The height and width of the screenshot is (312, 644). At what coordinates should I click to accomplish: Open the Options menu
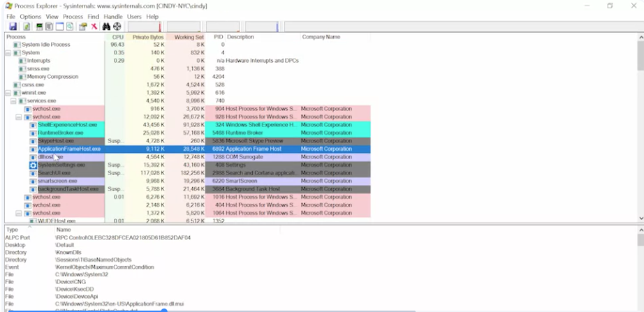[x=31, y=17]
